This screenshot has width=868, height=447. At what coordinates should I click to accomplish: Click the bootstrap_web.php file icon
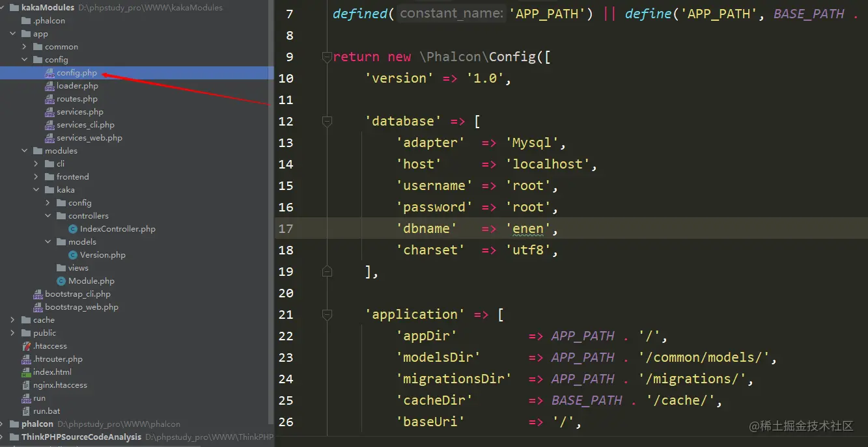(x=38, y=307)
